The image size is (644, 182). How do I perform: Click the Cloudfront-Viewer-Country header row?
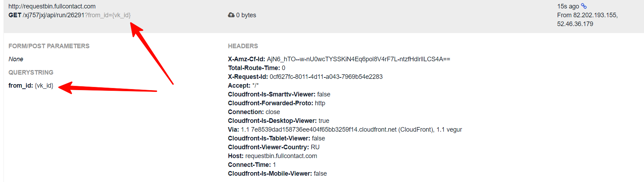tap(274, 147)
